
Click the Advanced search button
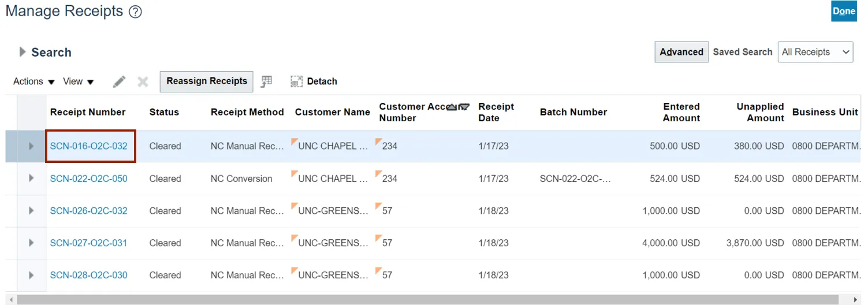(681, 52)
